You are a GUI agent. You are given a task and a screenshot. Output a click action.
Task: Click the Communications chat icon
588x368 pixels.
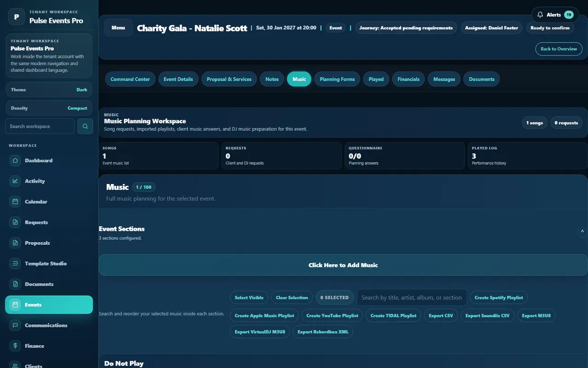[x=15, y=325]
